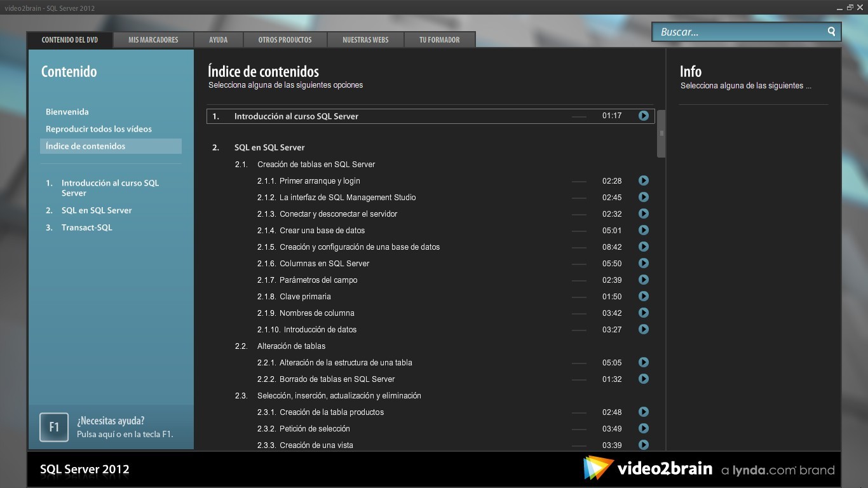
Task: Click the content list scrollbar thumb
Action: click(661, 133)
